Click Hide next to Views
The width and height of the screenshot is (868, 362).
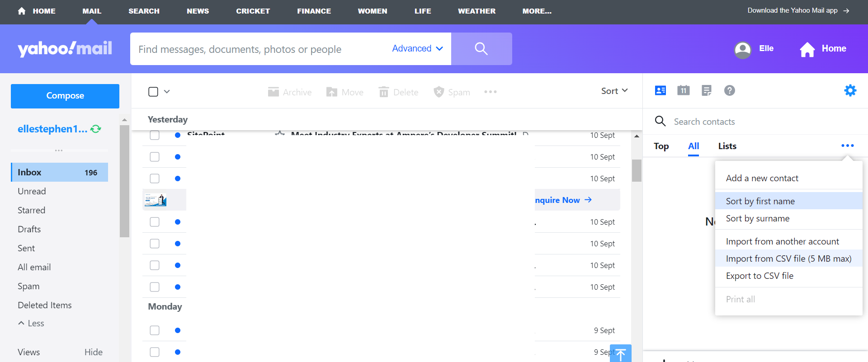tap(94, 352)
